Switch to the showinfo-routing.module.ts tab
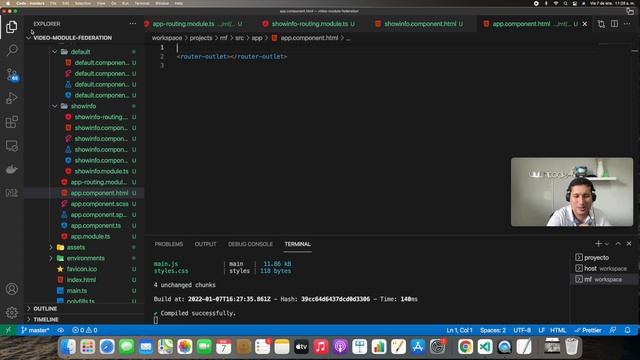 click(x=309, y=24)
